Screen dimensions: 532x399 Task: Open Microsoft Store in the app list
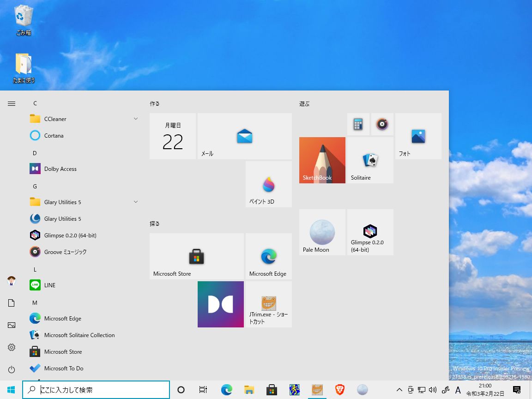coord(84,351)
